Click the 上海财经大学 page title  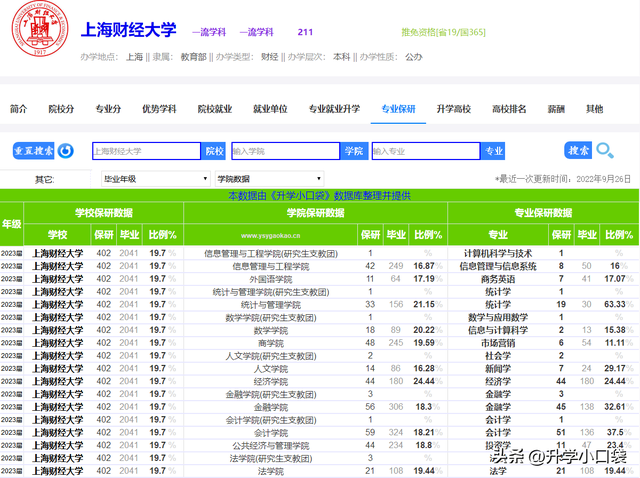tap(129, 30)
